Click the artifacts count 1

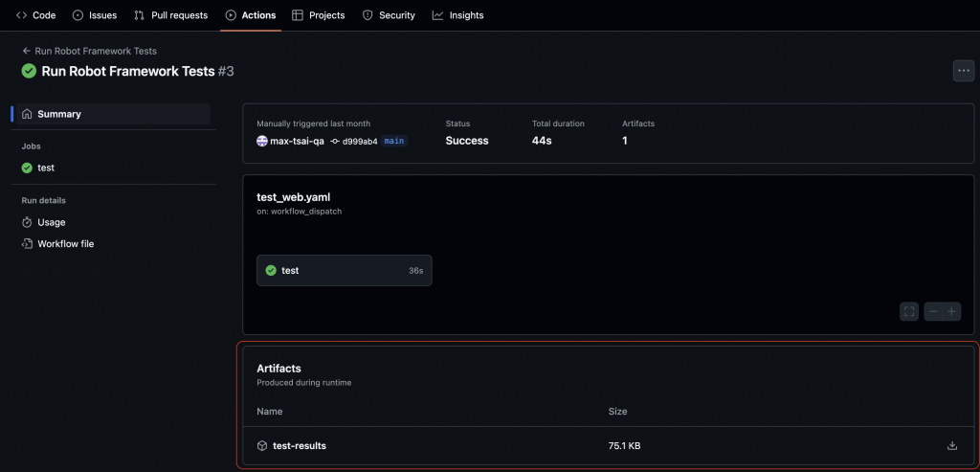point(625,142)
